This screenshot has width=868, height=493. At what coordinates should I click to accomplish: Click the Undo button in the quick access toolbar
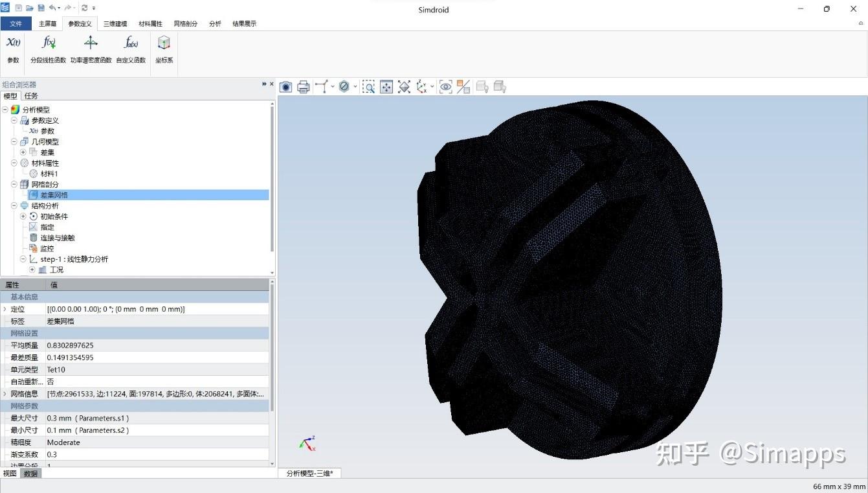click(54, 7)
